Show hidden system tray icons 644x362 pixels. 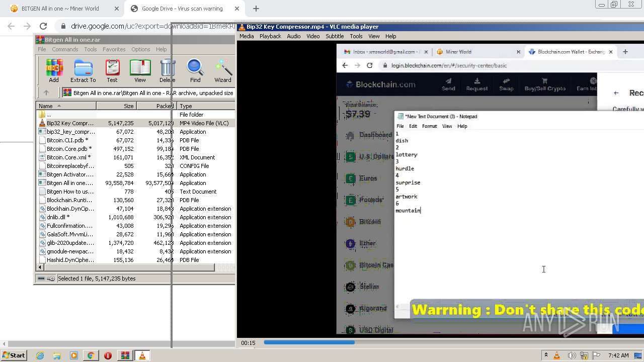pos(546,355)
